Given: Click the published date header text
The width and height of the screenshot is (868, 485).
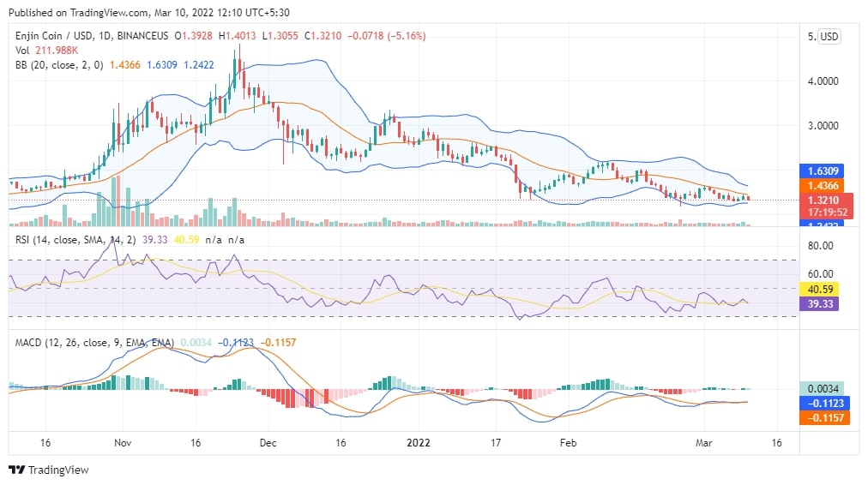Looking at the screenshot, I should [149, 12].
